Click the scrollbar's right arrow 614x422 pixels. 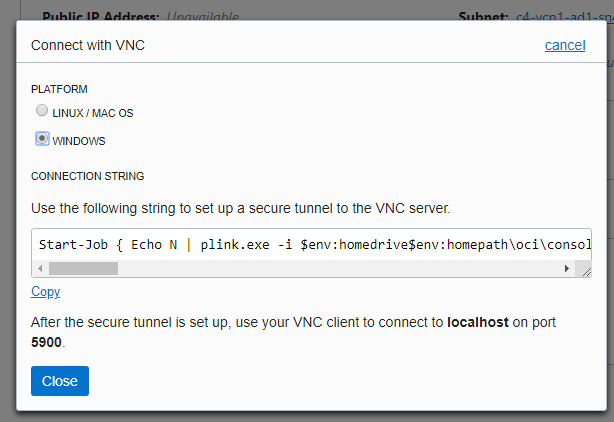coord(567,268)
